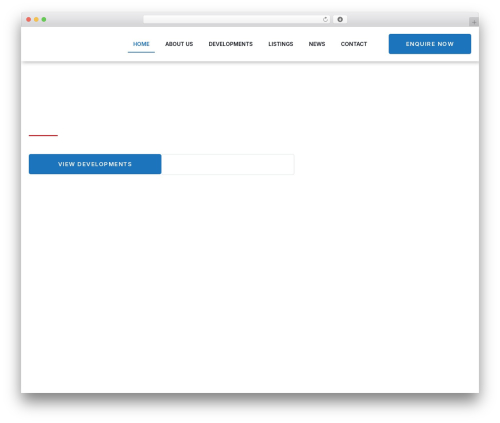Reload the page with the refresh icon
This screenshot has width=500, height=423.
(x=325, y=19)
